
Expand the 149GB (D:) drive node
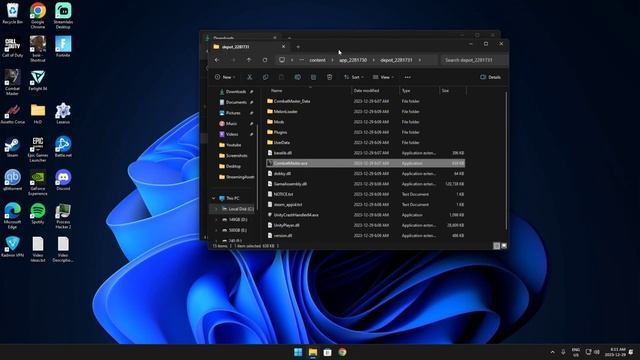[217, 220]
